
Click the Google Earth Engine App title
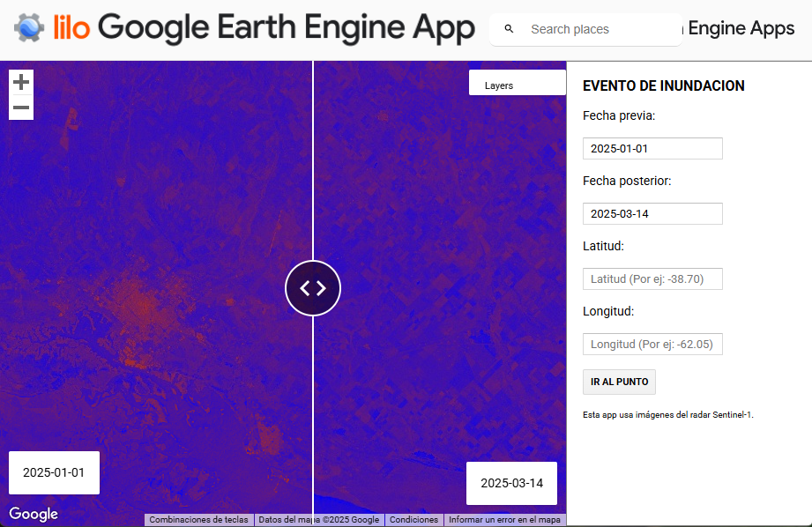point(287,28)
